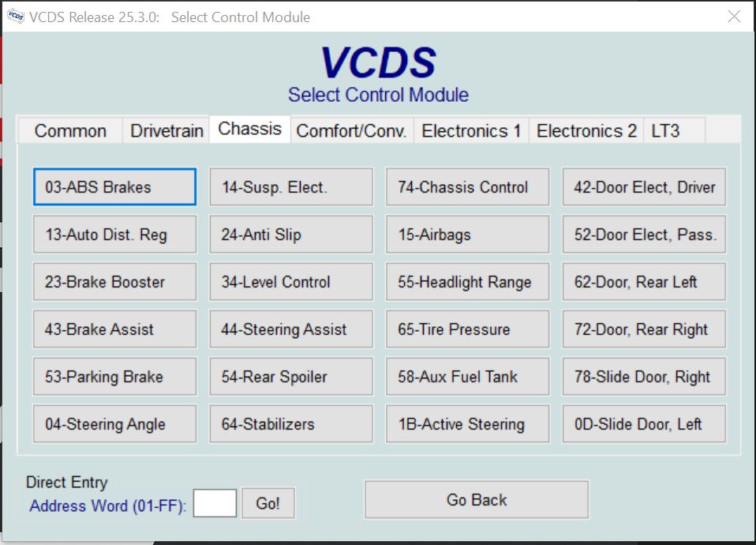Close the Select Control Module window

(x=734, y=17)
